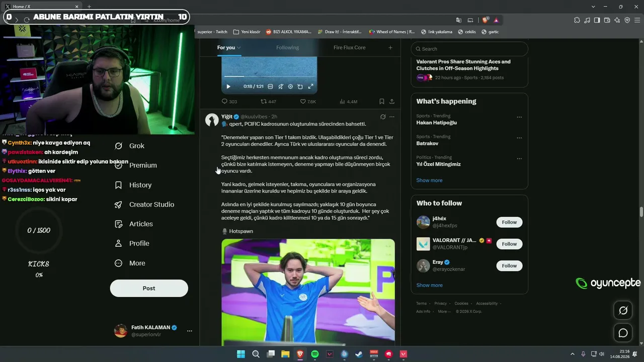Open Creator Studio in the sidebar
The image size is (644, 362).
pyautogui.click(x=144, y=205)
